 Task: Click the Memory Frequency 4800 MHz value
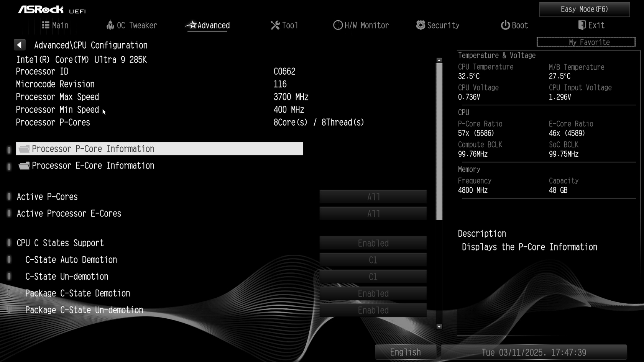coord(473,190)
